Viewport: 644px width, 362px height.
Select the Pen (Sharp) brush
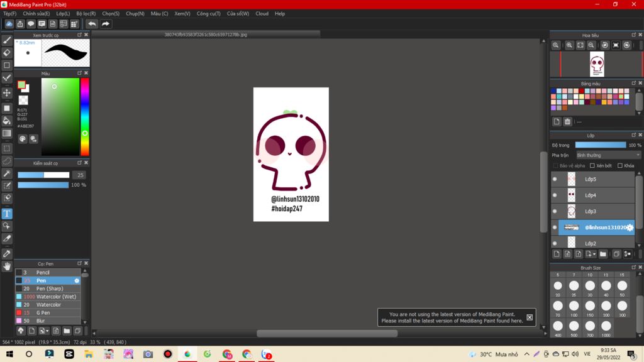tap(48, 288)
